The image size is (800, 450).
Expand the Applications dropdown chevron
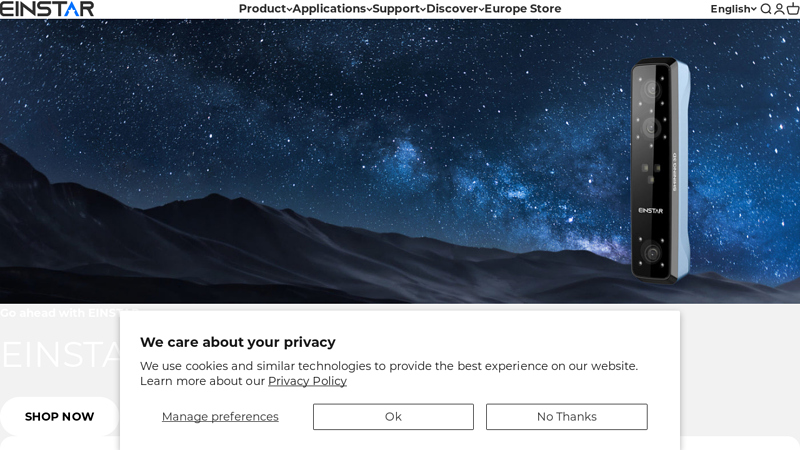click(369, 10)
